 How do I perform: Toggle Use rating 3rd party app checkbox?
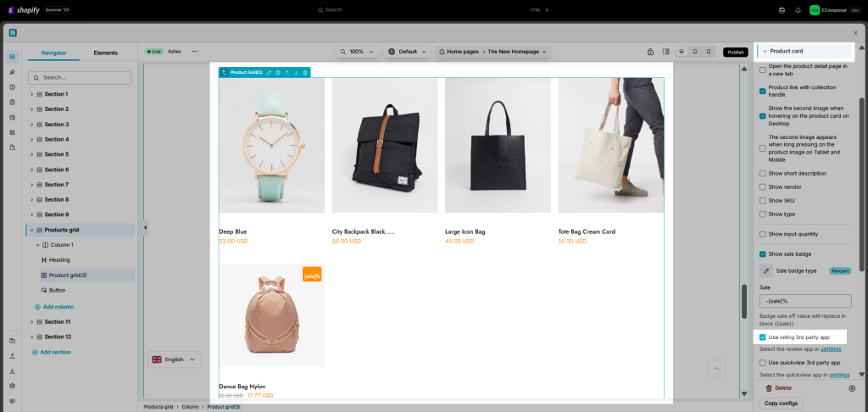click(763, 337)
